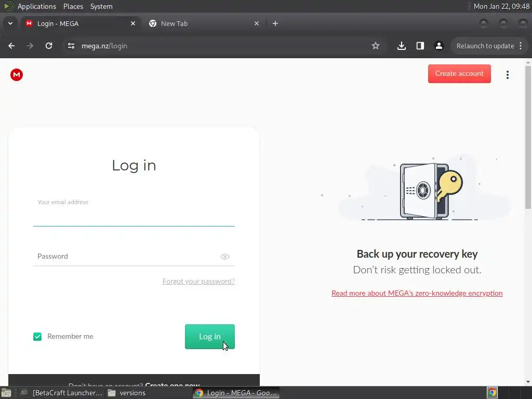Bookmark this page with the star icon
Screen dimensions: 532x399
click(x=375, y=46)
